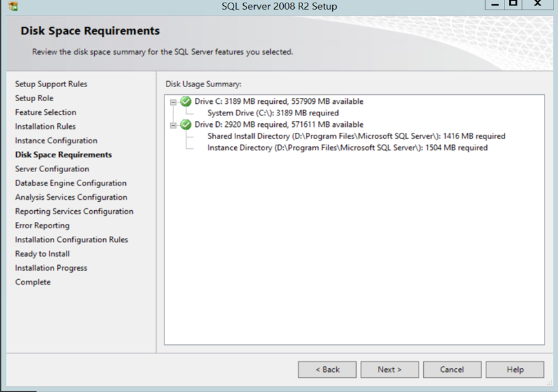Select the Drive C 3189 MB required row
The width and height of the screenshot is (558, 392).
279,101
